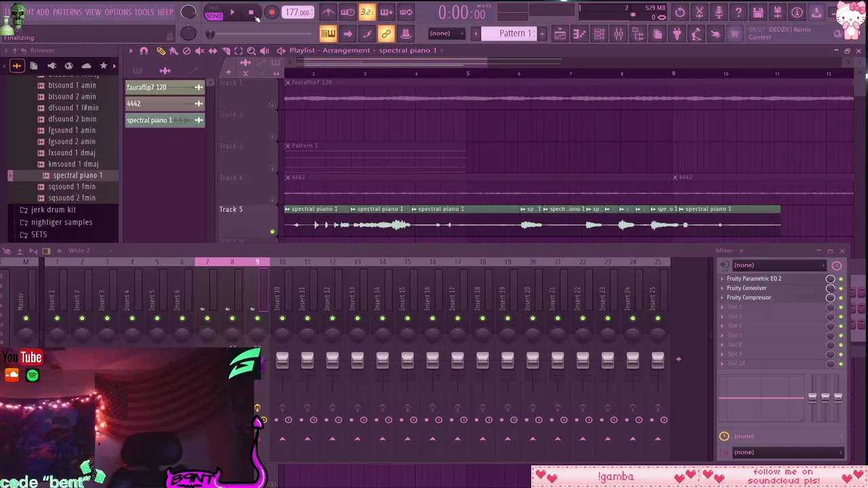Open Fruity Convolver slot menu arrow
The width and height of the screenshot is (868, 488).
point(722,288)
